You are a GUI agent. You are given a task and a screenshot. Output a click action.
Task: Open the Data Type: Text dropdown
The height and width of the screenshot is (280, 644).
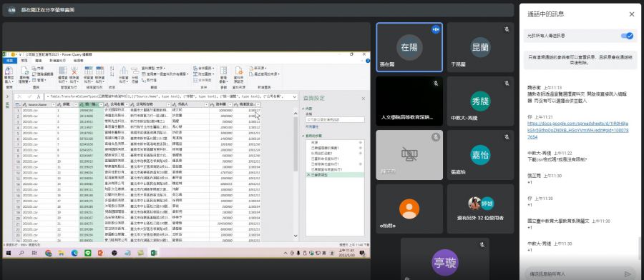(154, 68)
